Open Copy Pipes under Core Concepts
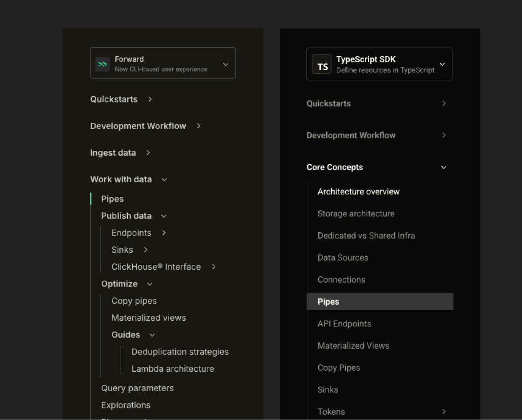The width and height of the screenshot is (522, 420). pyautogui.click(x=339, y=368)
